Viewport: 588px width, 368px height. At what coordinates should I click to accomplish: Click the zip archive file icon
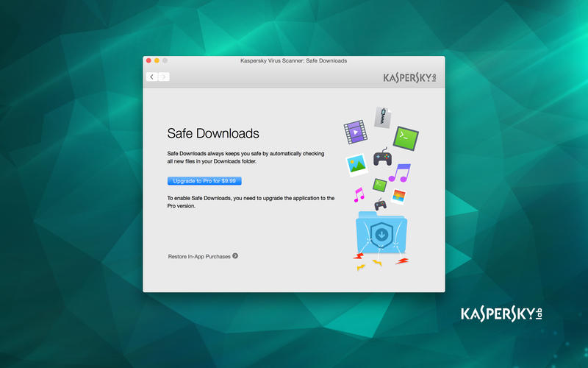(383, 118)
